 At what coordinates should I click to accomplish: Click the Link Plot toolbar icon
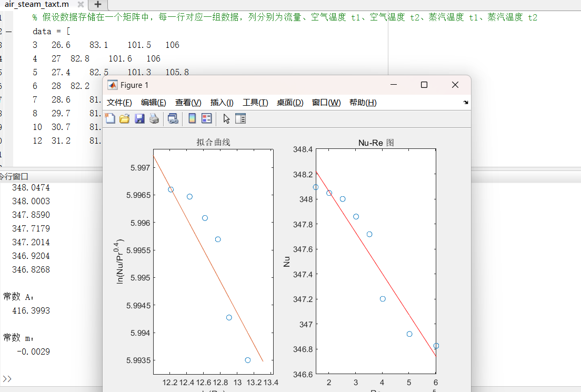(173, 119)
